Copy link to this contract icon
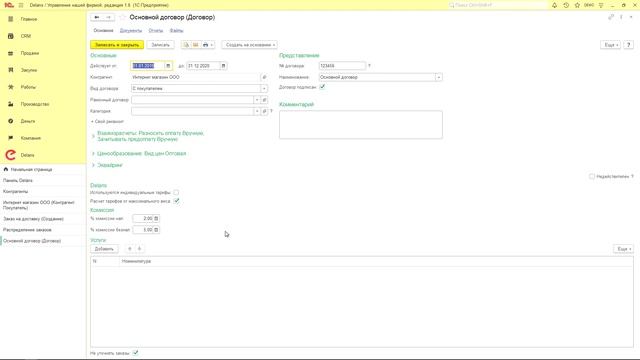 (x=611, y=17)
